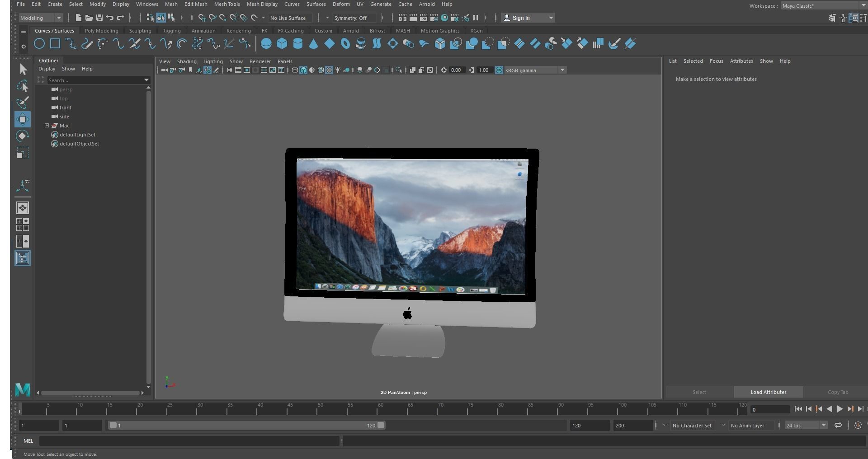Toggle use all lights in viewport
The width and height of the screenshot is (868, 459).
point(338,70)
